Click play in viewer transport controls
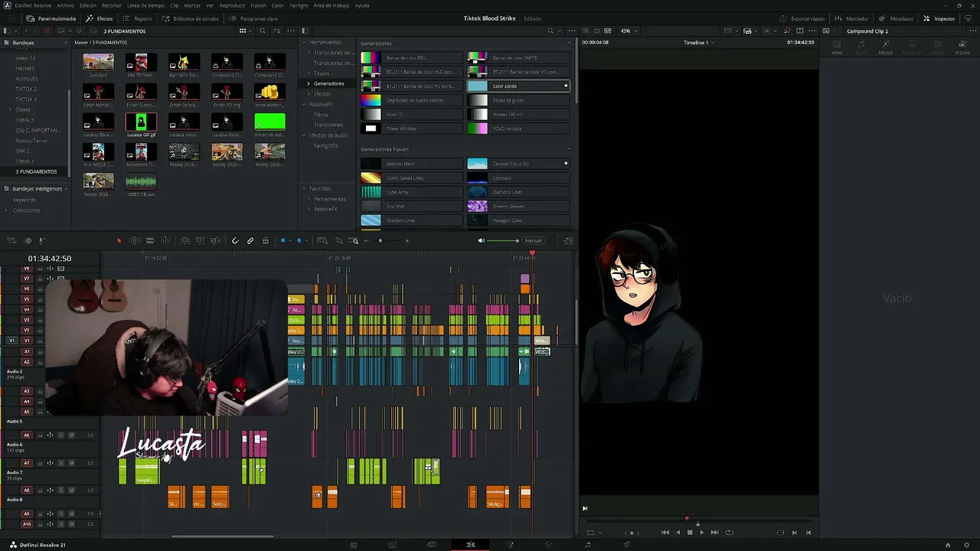Image resolution: width=980 pixels, height=551 pixels. click(701, 533)
